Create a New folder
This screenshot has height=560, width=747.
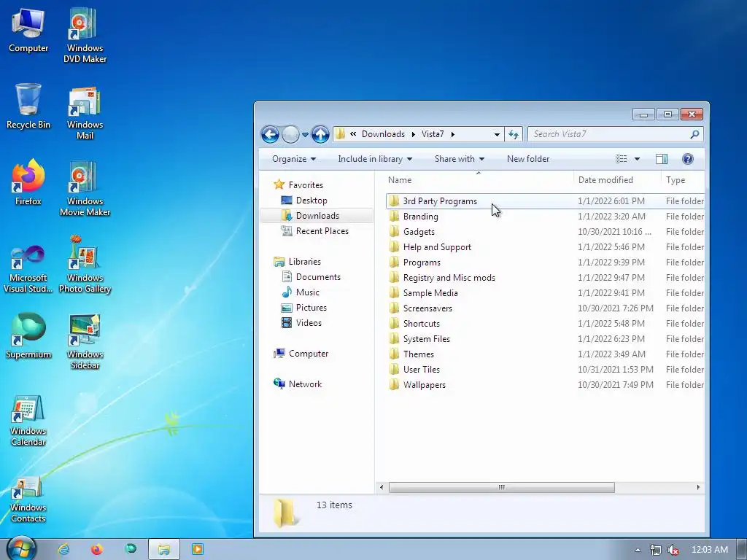(x=528, y=159)
